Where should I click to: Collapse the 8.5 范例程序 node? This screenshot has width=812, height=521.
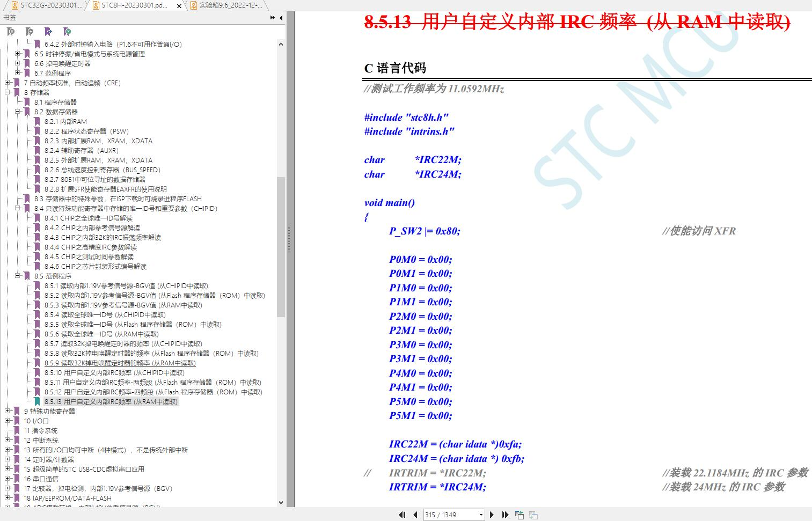18,276
